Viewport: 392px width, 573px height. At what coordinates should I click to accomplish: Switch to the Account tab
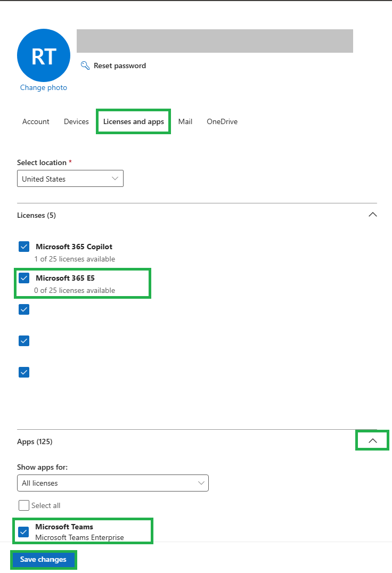pos(36,122)
